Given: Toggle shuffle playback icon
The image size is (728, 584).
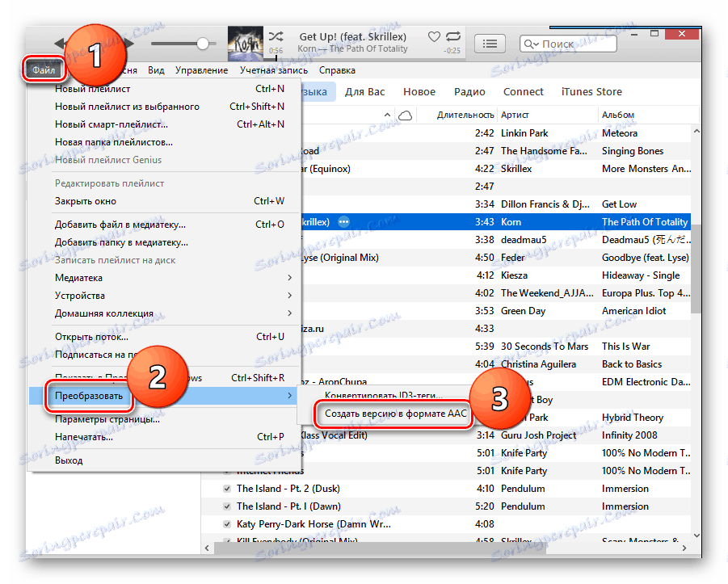Looking at the screenshot, I should point(276,36).
